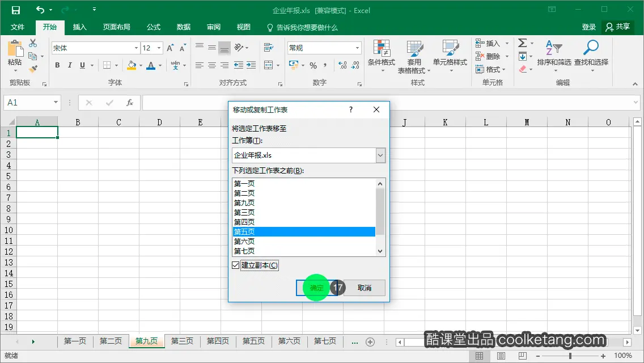
Task: Apply comma style number format
Action: [325, 65]
